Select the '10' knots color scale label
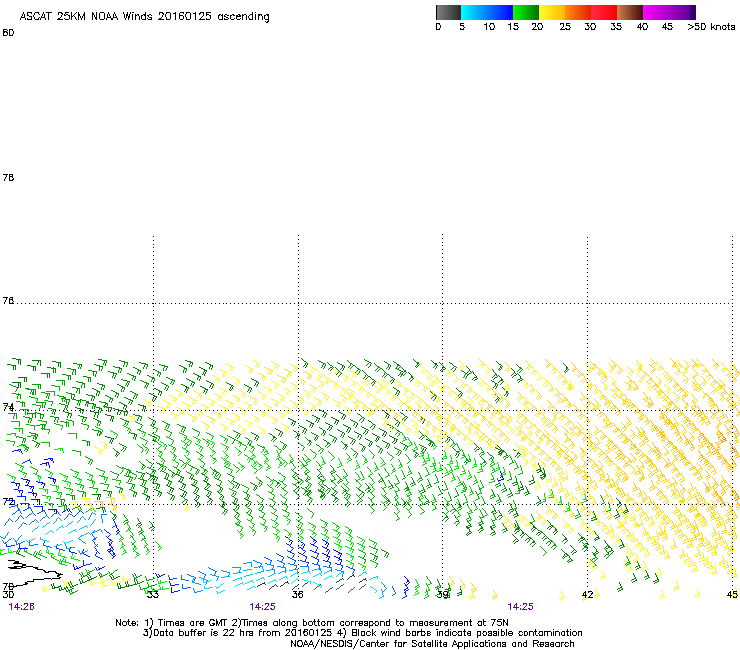 coord(489,27)
